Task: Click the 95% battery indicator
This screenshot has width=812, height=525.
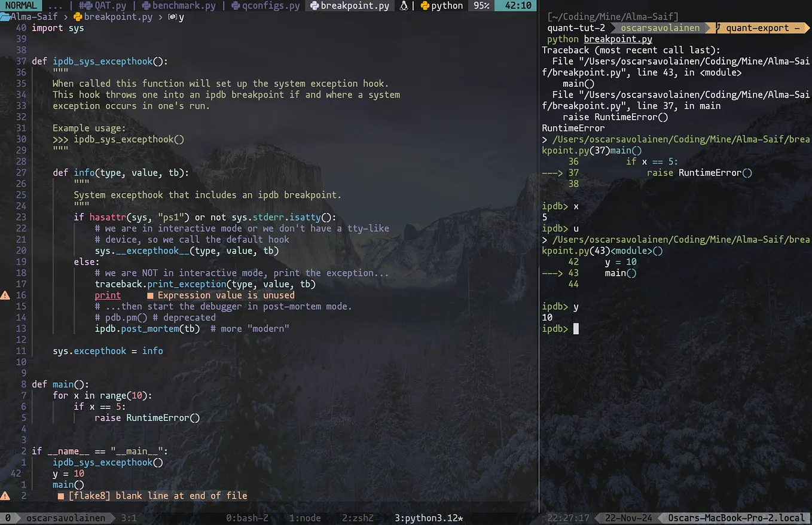Action: click(482, 6)
